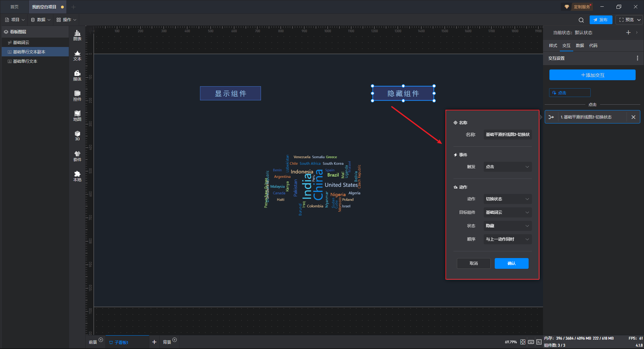Expand the 目标组件 target component dropdown

(507, 212)
